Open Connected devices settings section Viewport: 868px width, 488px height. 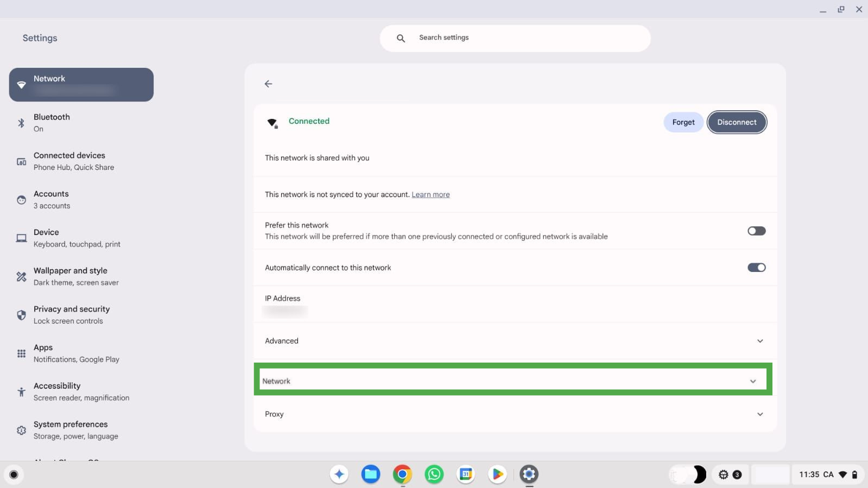[x=81, y=161]
